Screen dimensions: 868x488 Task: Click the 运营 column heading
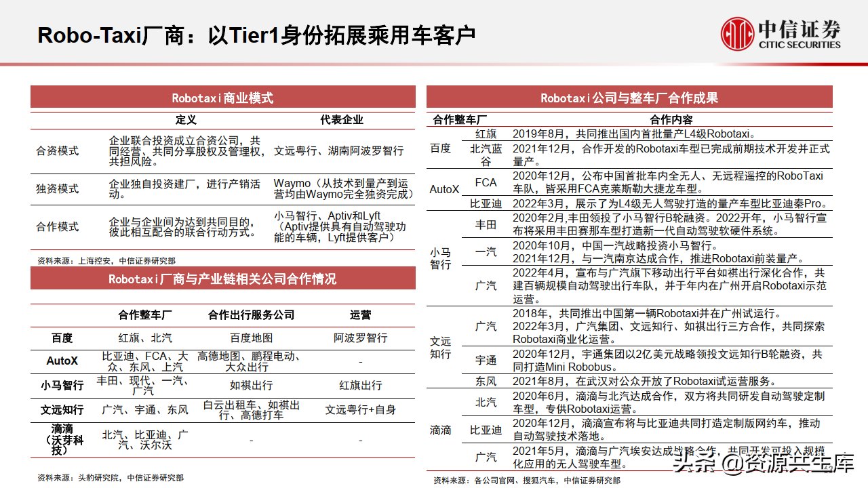coord(361,315)
